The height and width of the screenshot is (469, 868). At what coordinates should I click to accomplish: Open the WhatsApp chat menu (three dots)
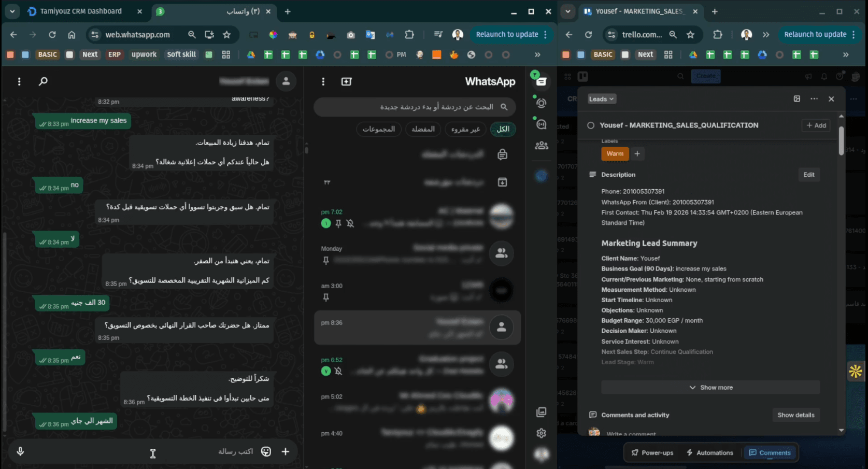[19, 81]
